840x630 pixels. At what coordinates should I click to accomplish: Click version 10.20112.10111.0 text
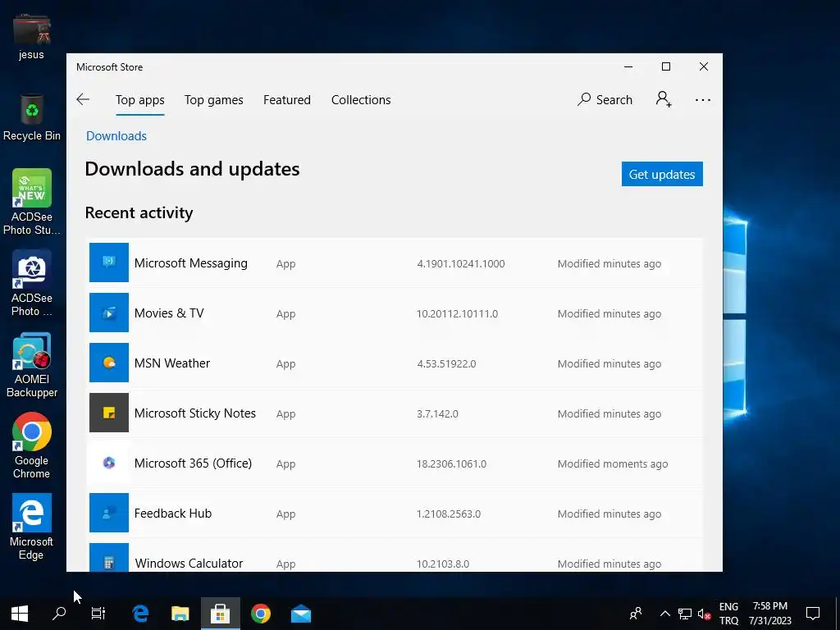pyautogui.click(x=457, y=313)
